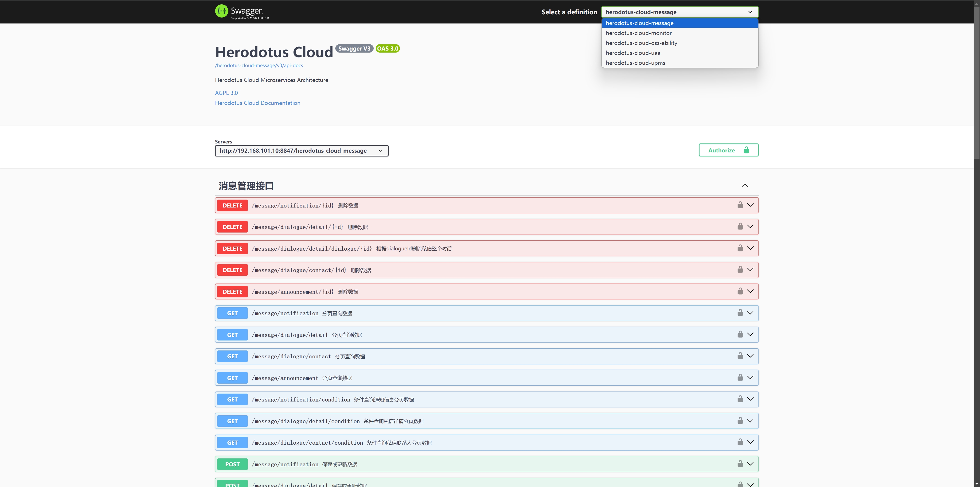Open Herodotus Cloud Documentation link
This screenshot has width=980, height=487.
(x=257, y=103)
